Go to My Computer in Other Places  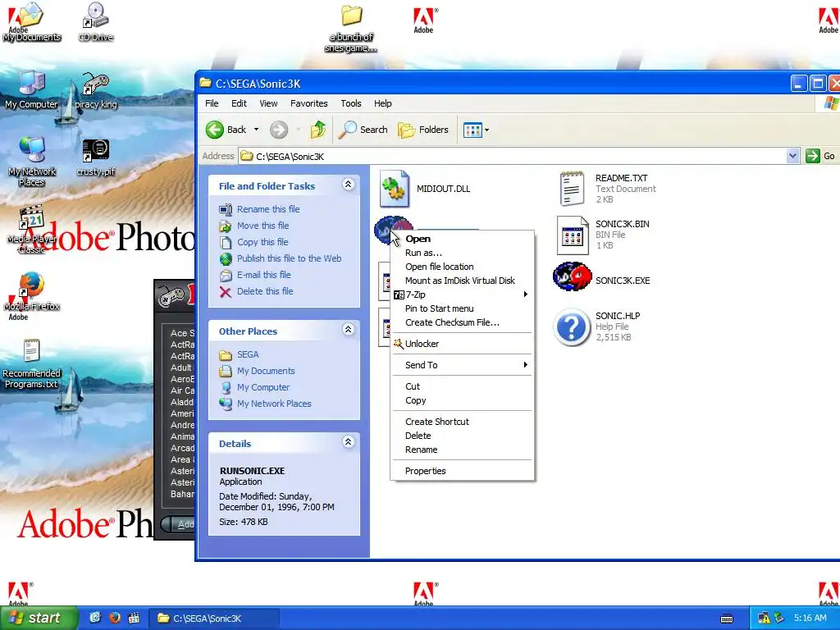(263, 387)
